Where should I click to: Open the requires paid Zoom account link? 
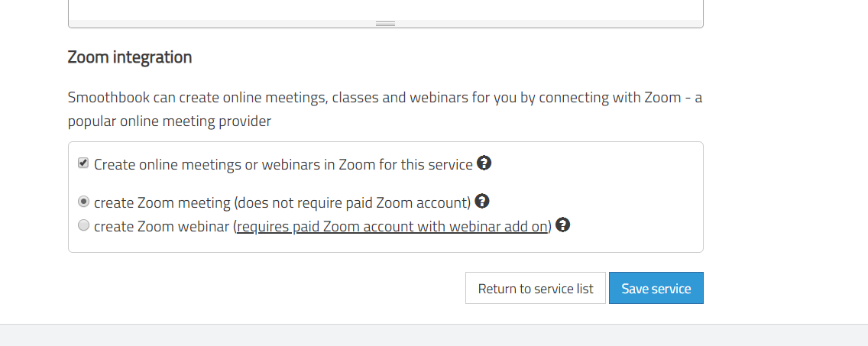[392, 226]
